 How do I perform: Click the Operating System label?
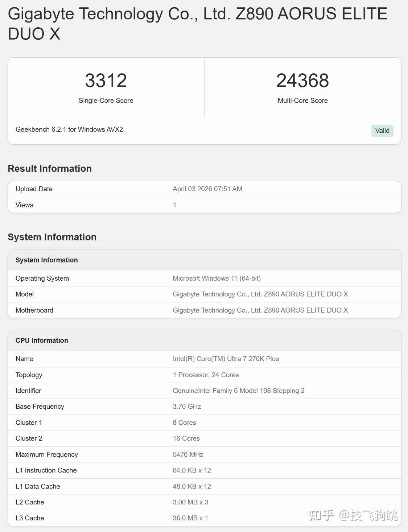click(x=42, y=279)
